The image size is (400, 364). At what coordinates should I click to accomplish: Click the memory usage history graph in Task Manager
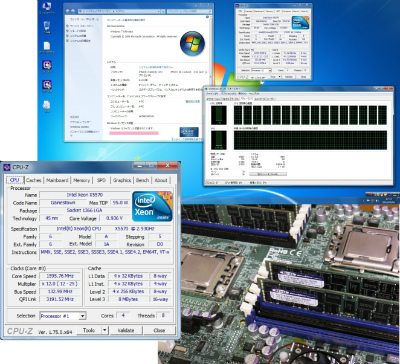pyautogui.click(x=310, y=140)
